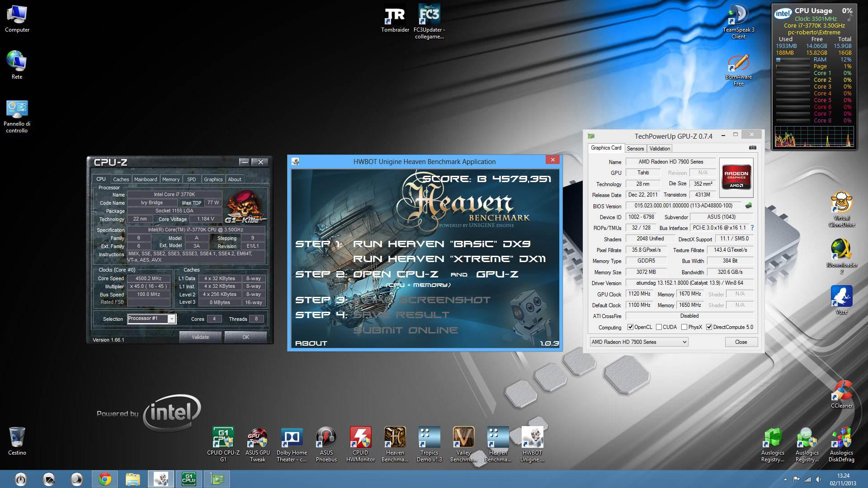Launch FC3Updater shortcut icon
This screenshot has width=868, height=488.
coord(429,22)
